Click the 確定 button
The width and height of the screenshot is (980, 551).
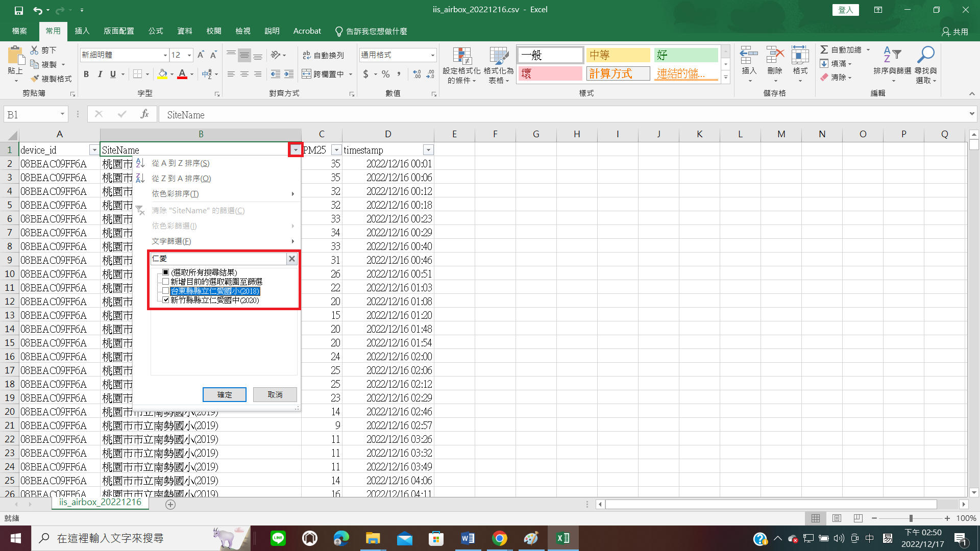coord(225,394)
